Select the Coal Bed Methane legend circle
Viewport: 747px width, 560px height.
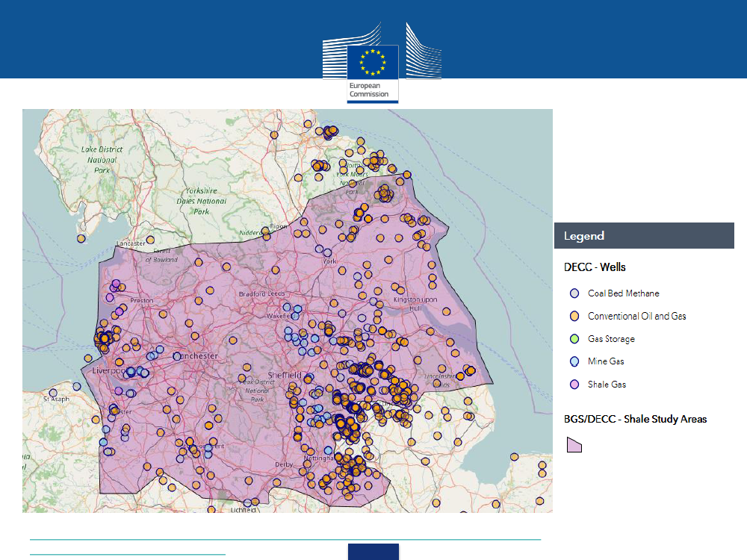(x=574, y=293)
